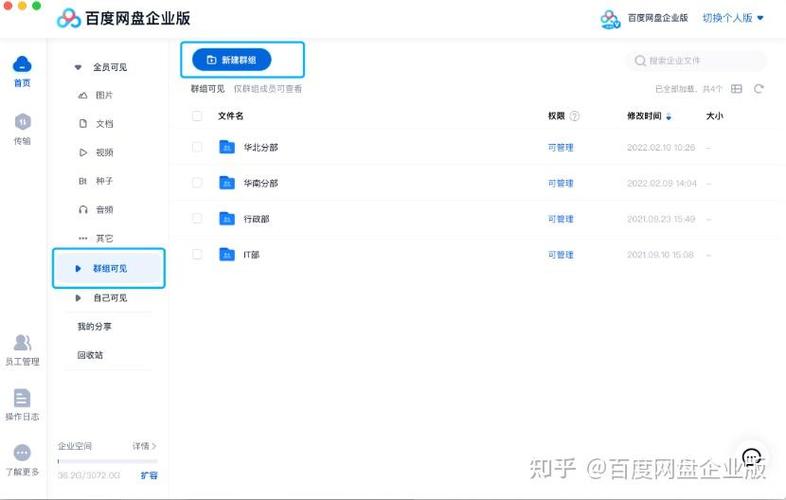Open the chat support bubble icon

(751, 457)
